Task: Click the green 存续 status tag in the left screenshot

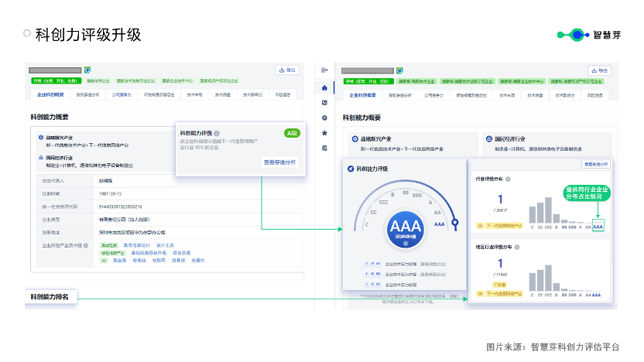Action: [x=57, y=81]
